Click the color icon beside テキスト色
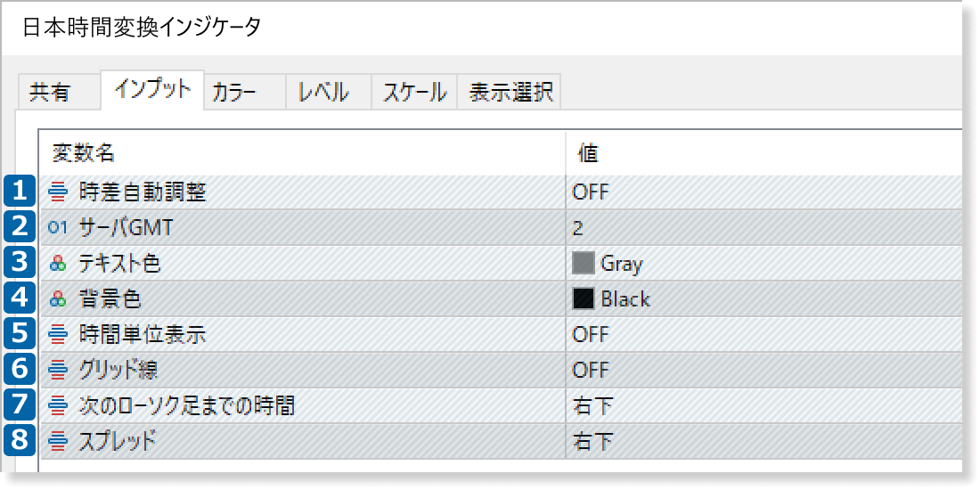 [59, 264]
